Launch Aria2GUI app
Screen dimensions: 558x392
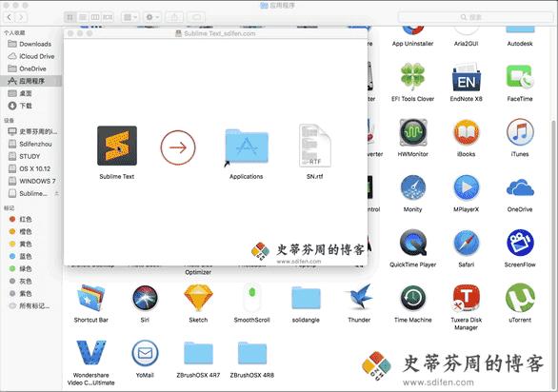(x=467, y=30)
